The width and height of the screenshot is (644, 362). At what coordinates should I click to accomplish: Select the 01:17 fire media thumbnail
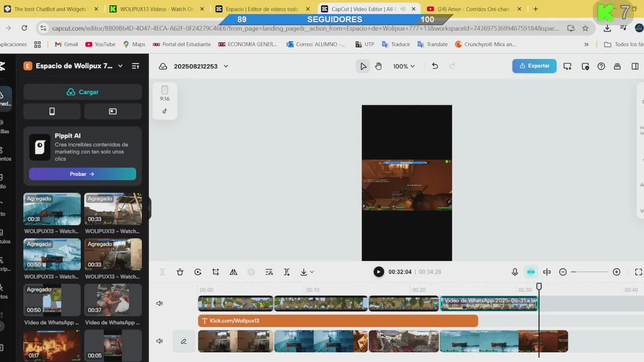pos(52,345)
